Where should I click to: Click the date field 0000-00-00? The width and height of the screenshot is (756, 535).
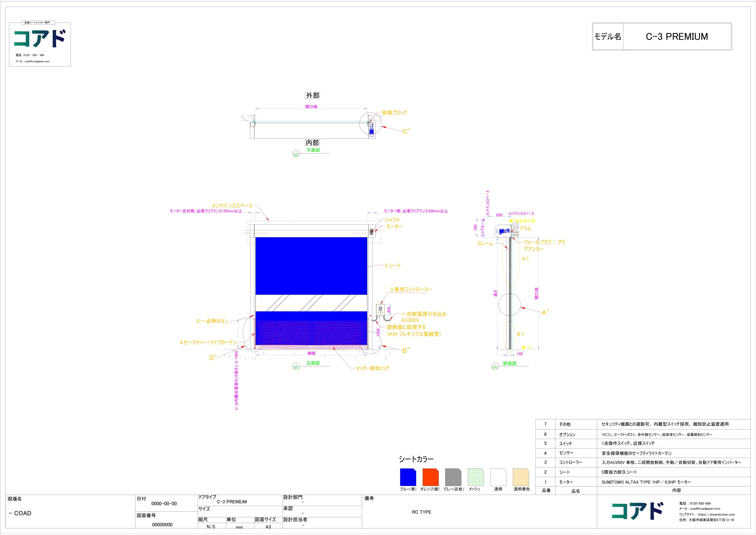coord(164,504)
